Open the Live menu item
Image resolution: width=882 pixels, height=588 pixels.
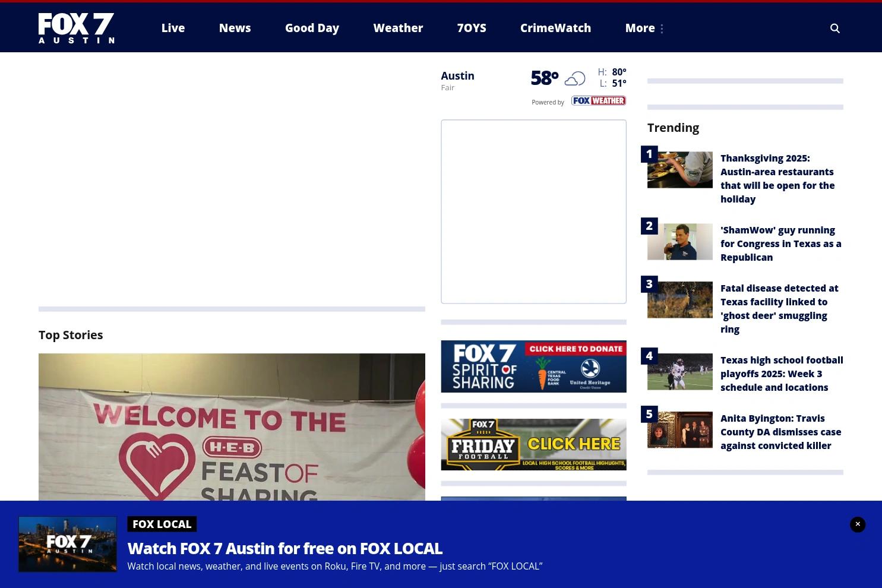coord(173,28)
